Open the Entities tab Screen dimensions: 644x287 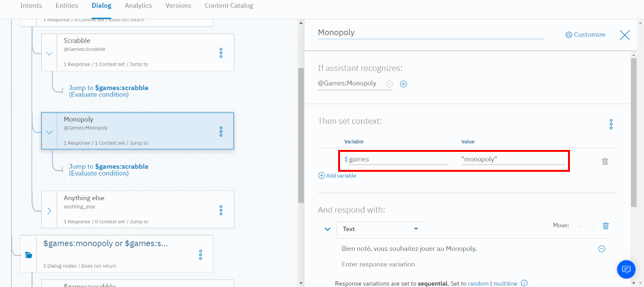tap(67, 6)
